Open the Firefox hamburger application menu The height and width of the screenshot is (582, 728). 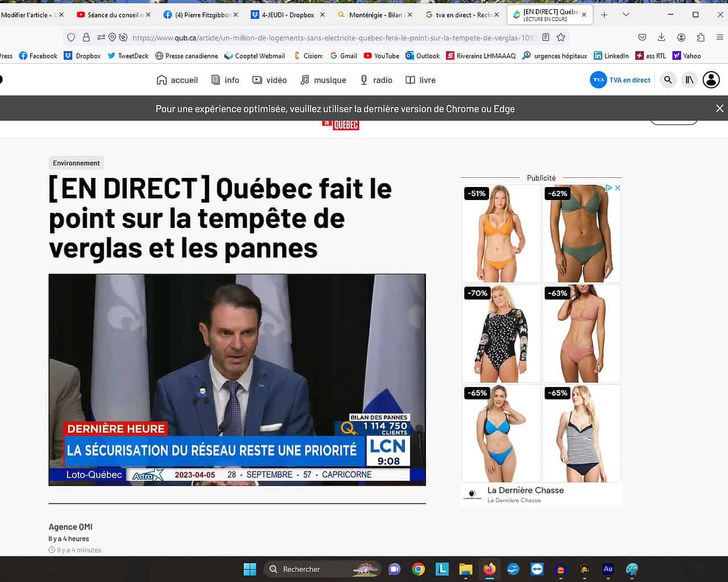pyautogui.click(x=719, y=38)
